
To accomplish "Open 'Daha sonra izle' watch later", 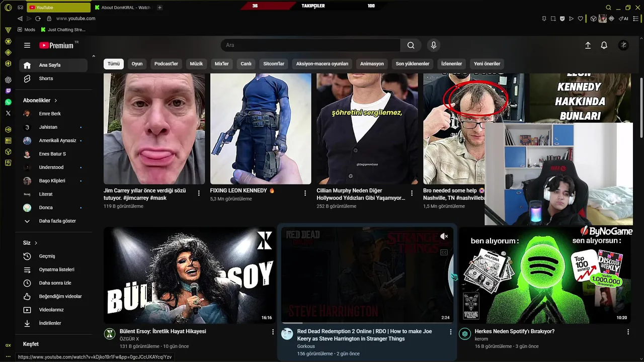I will click(53, 283).
